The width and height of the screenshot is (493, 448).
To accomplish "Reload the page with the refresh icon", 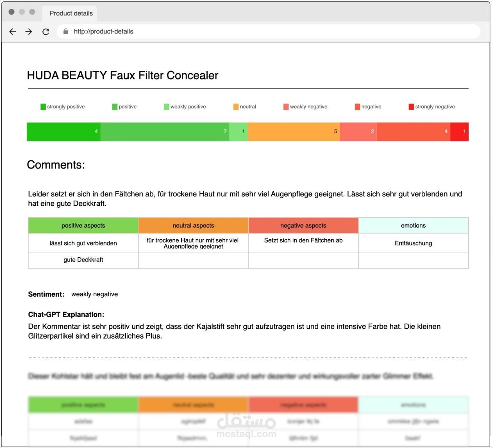I will point(46,32).
